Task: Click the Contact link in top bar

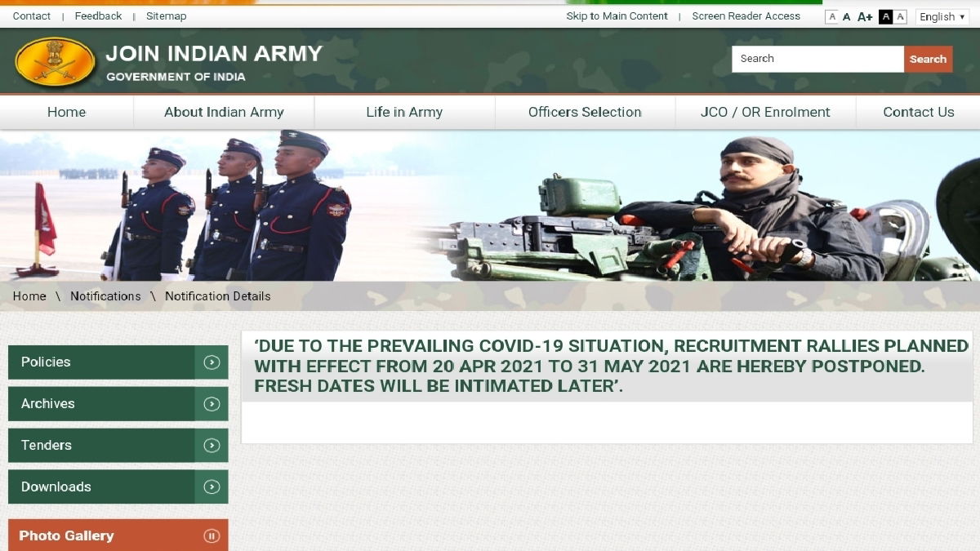Action: click(x=32, y=16)
